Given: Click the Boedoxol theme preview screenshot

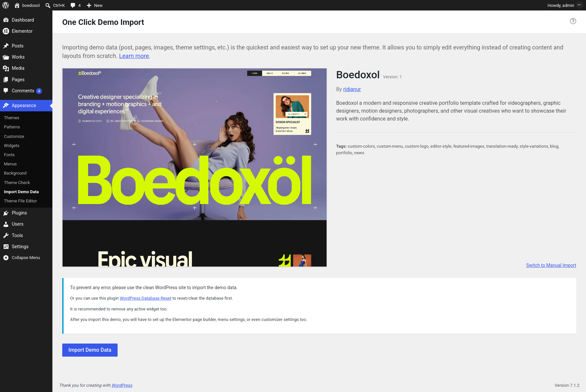Looking at the screenshot, I should tap(195, 167).
